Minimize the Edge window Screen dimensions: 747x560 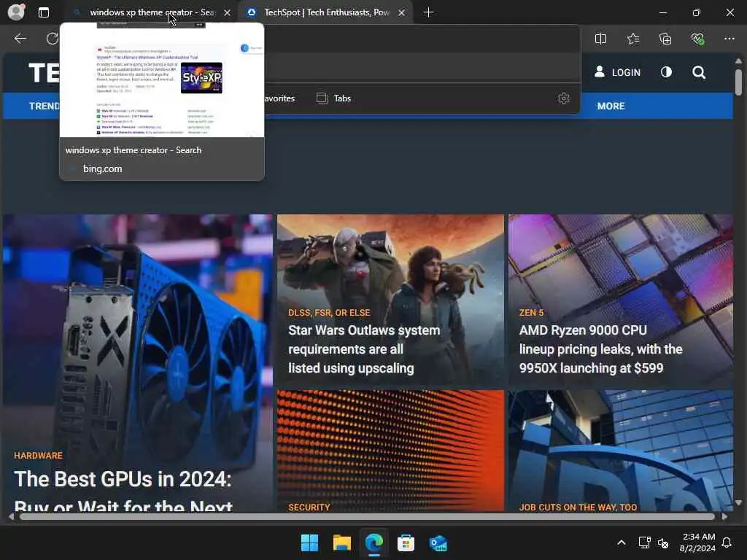pyautogui.click(x=663, y=12)
